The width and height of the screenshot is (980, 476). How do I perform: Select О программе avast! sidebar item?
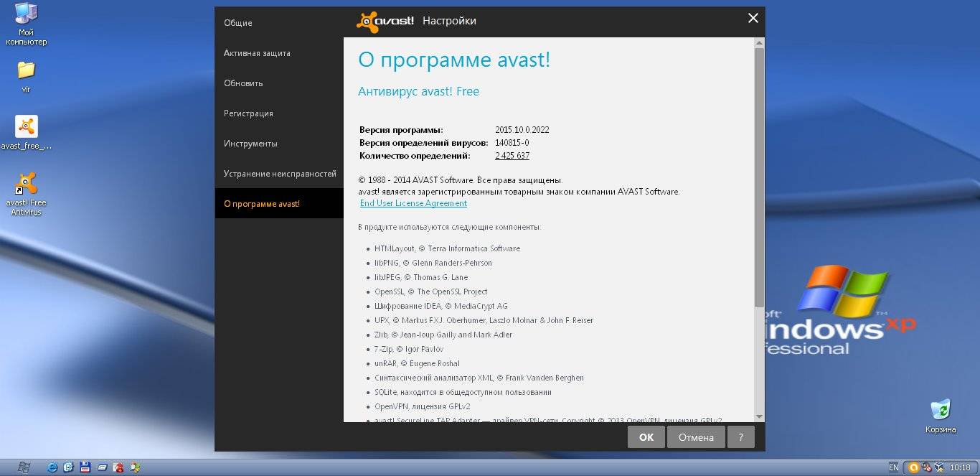point(279,204)
